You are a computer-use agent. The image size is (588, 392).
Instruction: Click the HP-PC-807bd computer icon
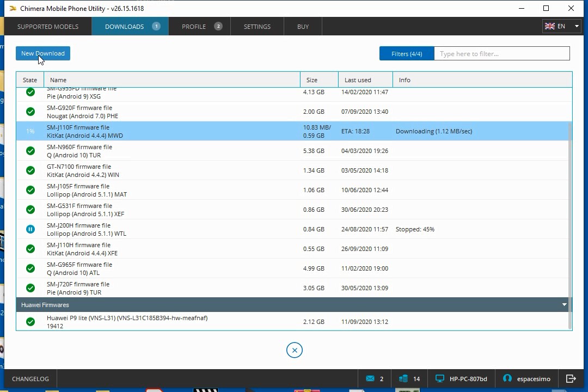click(x=440, y=379)
